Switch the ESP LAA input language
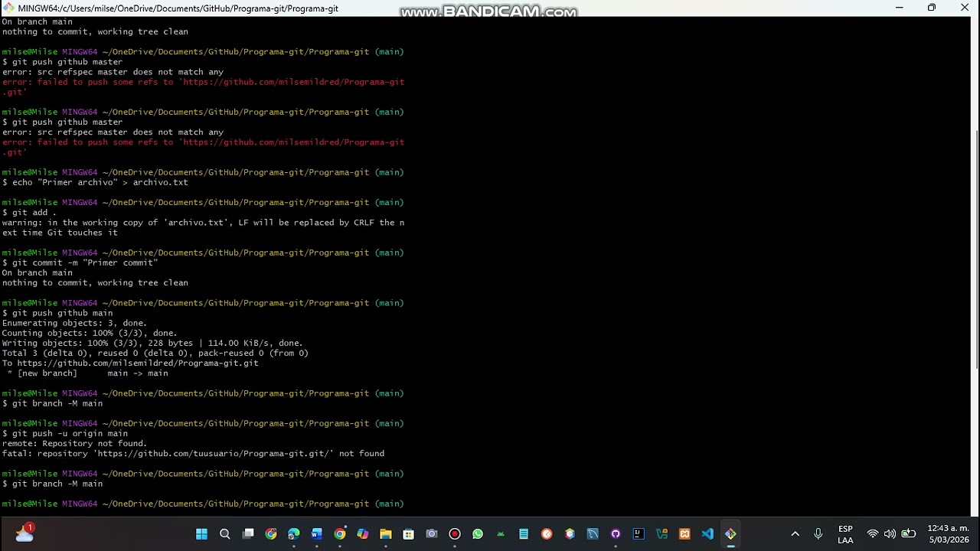This screenshot has width=980, height=551. [x=845, y=534]
